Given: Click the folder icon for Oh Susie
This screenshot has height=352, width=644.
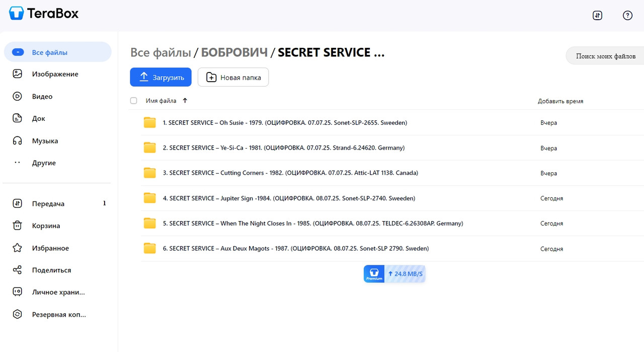Looking at the screenshot, I should point(149,122).
